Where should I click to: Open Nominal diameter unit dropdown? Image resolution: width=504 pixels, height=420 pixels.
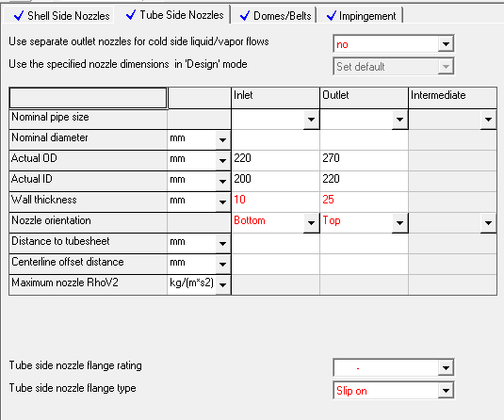(222, 140)
